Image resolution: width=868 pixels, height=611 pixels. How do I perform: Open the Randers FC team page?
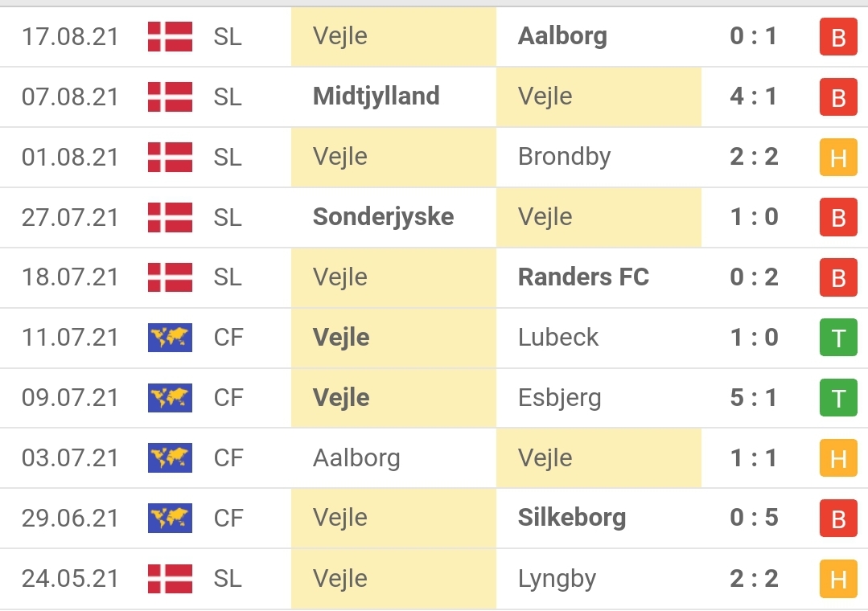pyautogui.click(x=583, y=277)
